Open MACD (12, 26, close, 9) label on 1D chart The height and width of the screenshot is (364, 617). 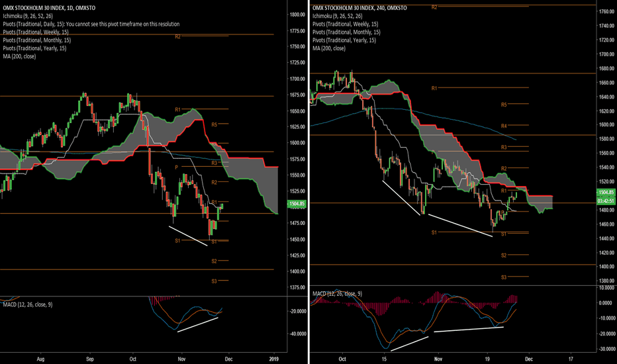28,304
